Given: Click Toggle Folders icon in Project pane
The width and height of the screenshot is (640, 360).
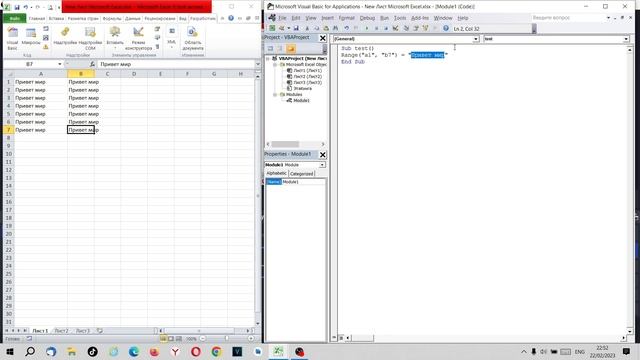Looking at the screenshot, I should pyautogui.click(x=291, y=49).
